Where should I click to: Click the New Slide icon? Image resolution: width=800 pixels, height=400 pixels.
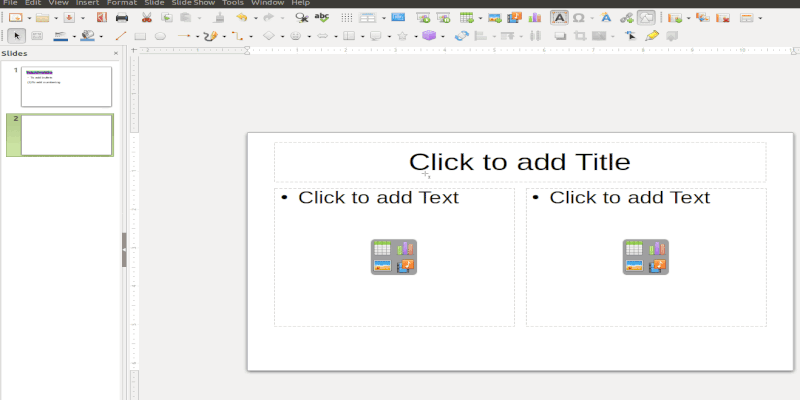[x=675, y=18]
